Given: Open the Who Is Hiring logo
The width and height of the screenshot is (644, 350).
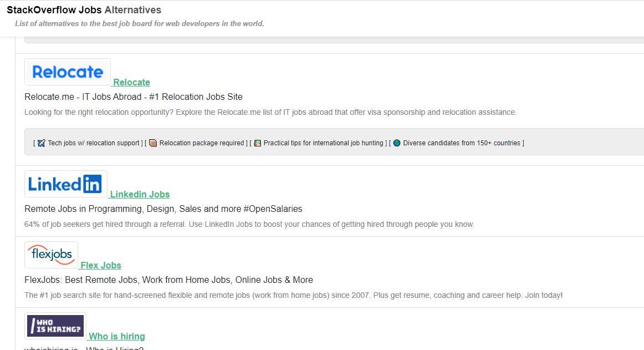Looking at the screenshot, I should click(55, 326).
